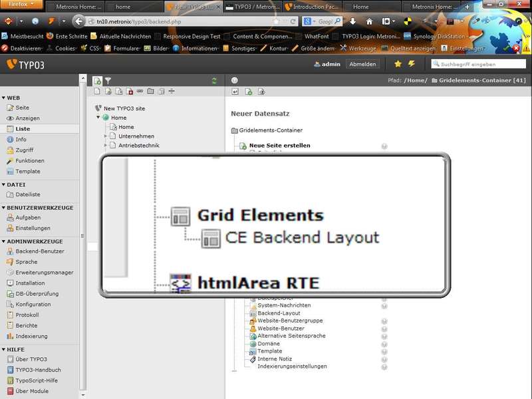The height and width of the screenshot is (399, 532).
Task: Create a new Backend-Layout record
Action: click(x=279, y=313)
